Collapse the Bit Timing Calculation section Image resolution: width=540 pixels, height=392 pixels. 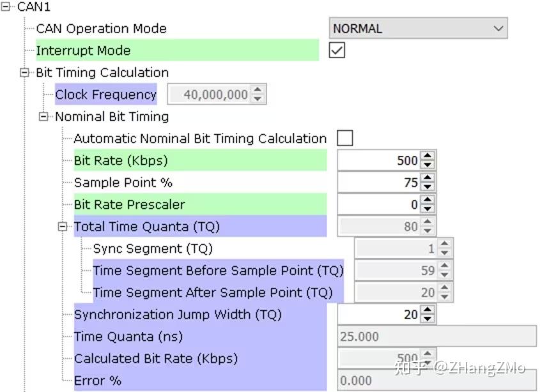coord(26,72)
